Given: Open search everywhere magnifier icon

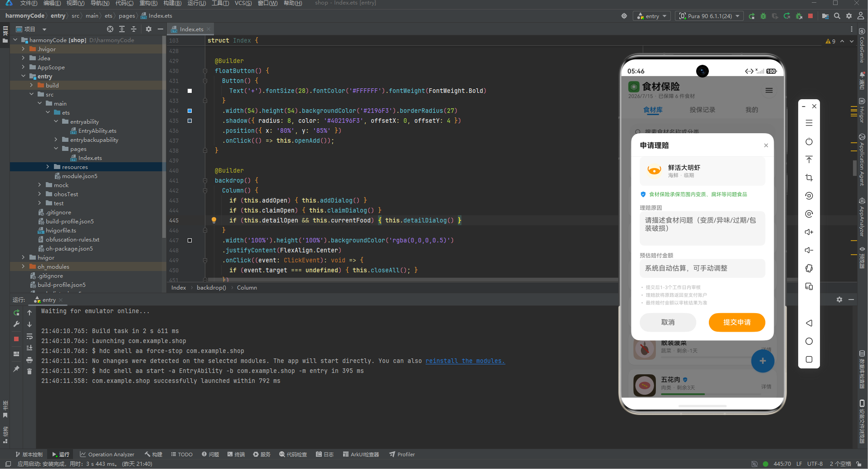Looking at the screenshot, I should pyautogui.click(x=837, y=16).
